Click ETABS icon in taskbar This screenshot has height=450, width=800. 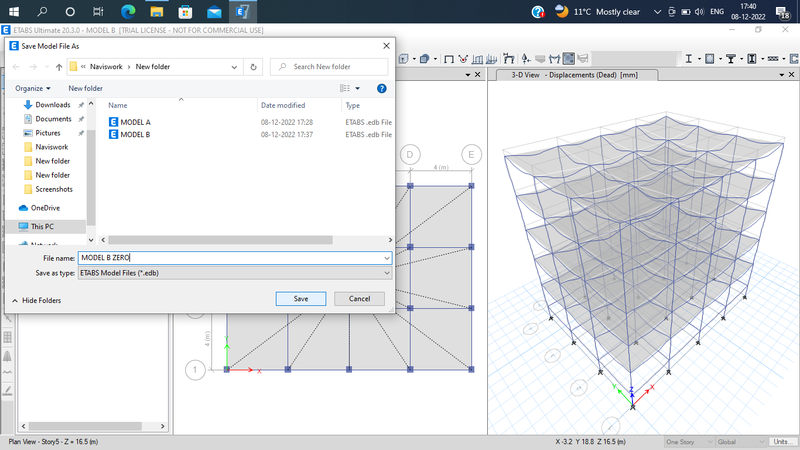(x=242, y=11)
